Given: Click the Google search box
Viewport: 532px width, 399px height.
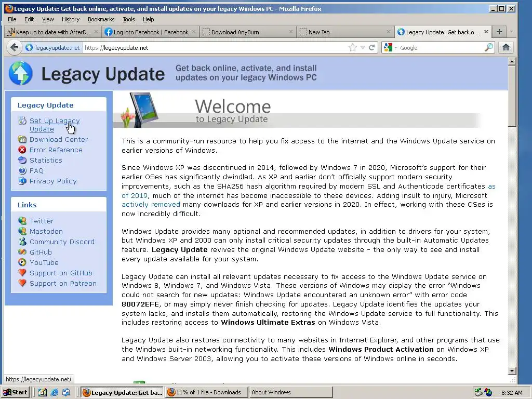Looking at the screenshot, I should [x=441, y=47].
